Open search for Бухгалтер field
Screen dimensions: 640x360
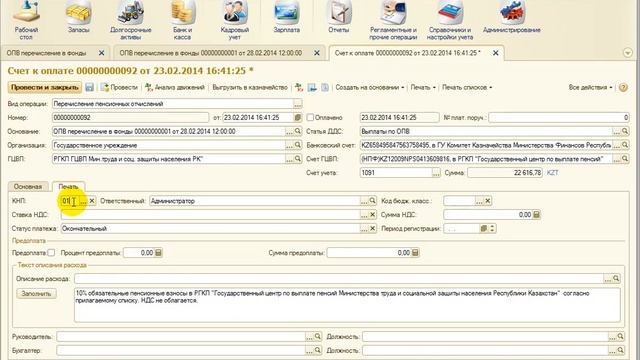click(318, 351)
